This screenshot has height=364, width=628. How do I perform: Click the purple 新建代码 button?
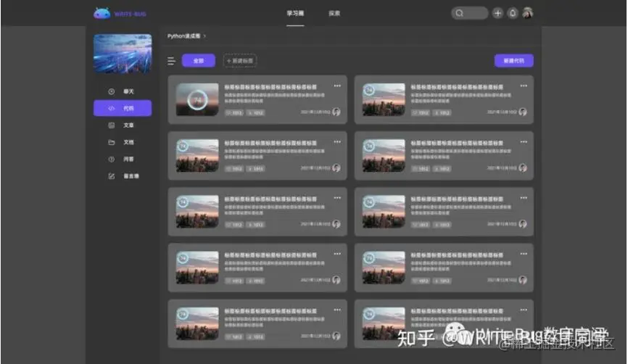click(x=514, y=61)
